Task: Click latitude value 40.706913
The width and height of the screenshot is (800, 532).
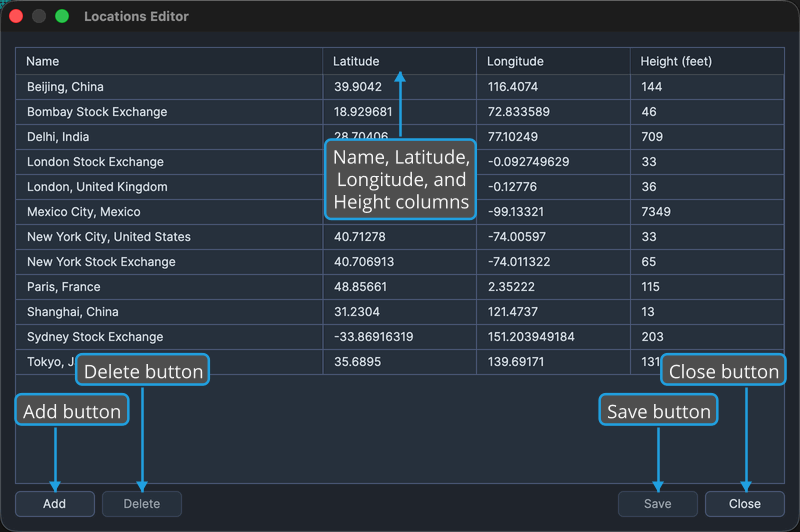Action: [x=364, y=262]
